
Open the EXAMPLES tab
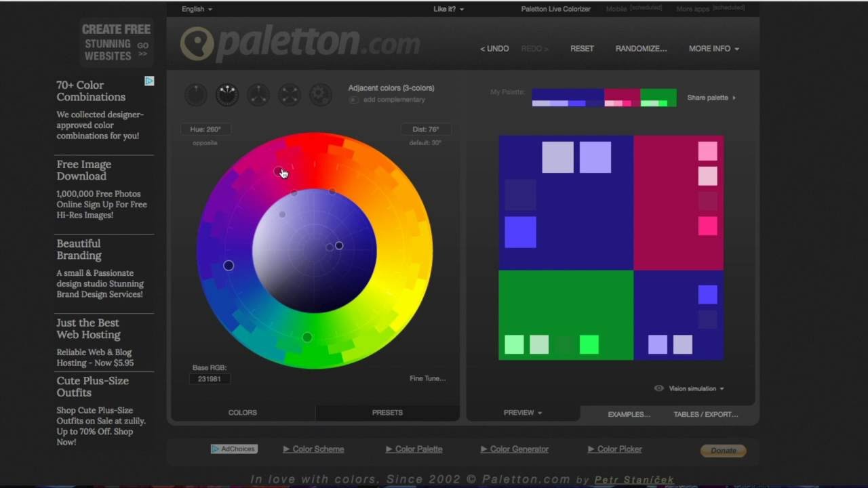(x=629, y=414)
